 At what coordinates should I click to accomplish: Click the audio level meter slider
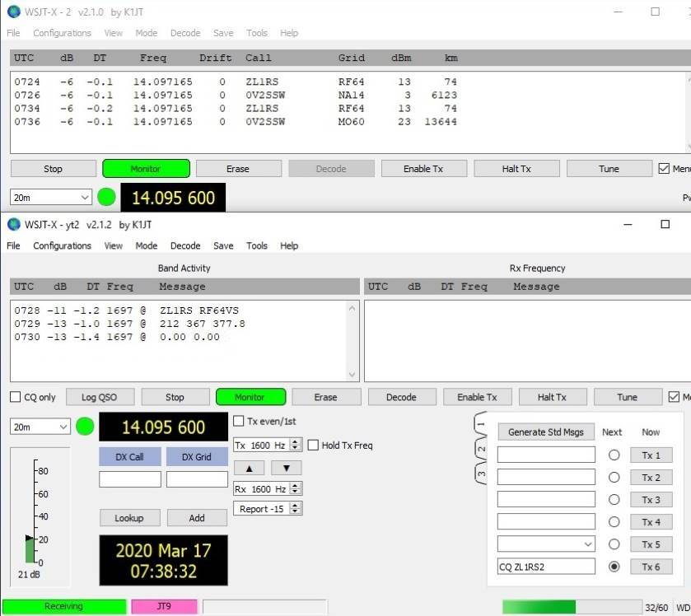tap(30, 544)
